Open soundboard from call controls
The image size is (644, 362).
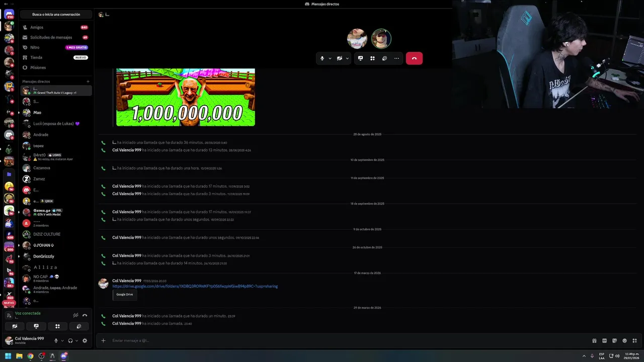[384, 58]
